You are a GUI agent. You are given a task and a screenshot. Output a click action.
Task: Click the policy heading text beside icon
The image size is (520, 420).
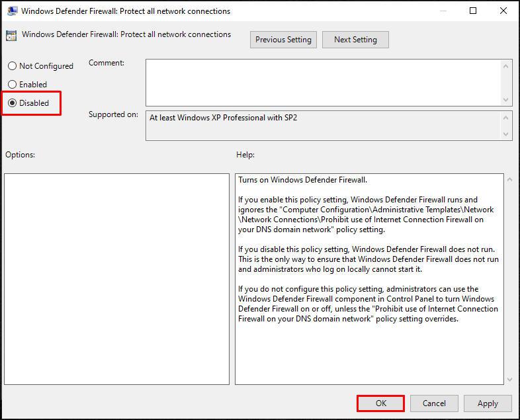pyautogui.click(x=126, y=34)
